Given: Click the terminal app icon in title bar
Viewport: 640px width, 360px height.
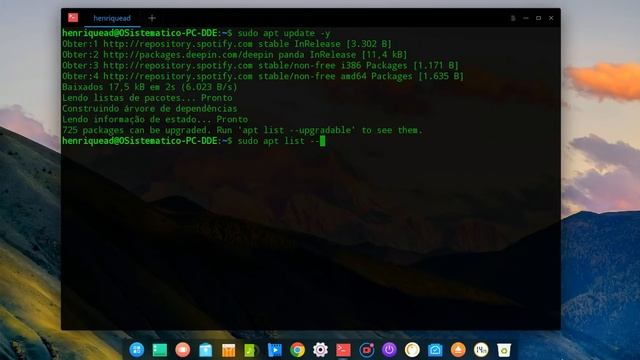Looking at the screenshot, I should click(x=73, y=18).
